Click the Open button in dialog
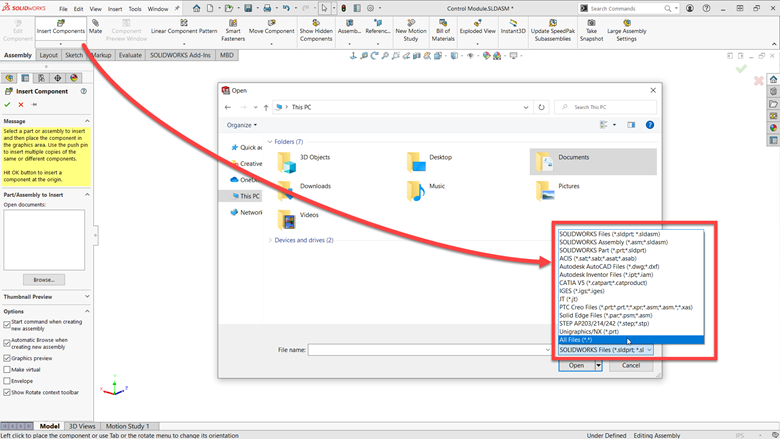The image size is (780, 439). (577, 365)
